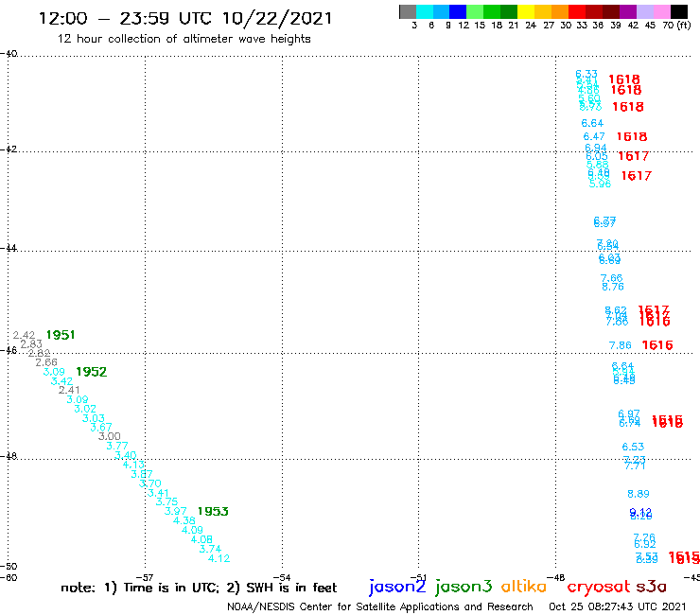Select the dark blue 12 ft legend swatch
This screenshot has height=615, width=700.
coord(458,11)
